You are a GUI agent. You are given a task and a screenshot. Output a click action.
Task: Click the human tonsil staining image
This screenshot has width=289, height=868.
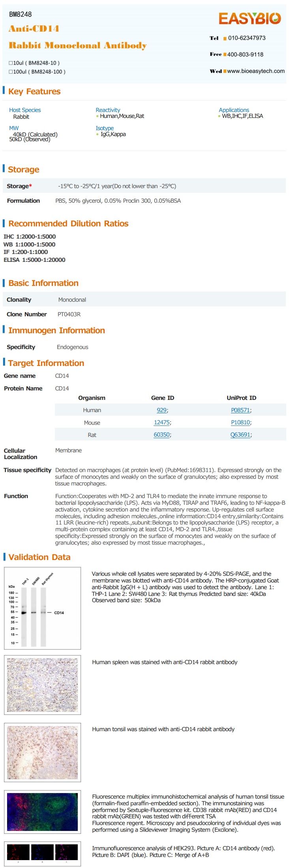click(x=42, y=752)
